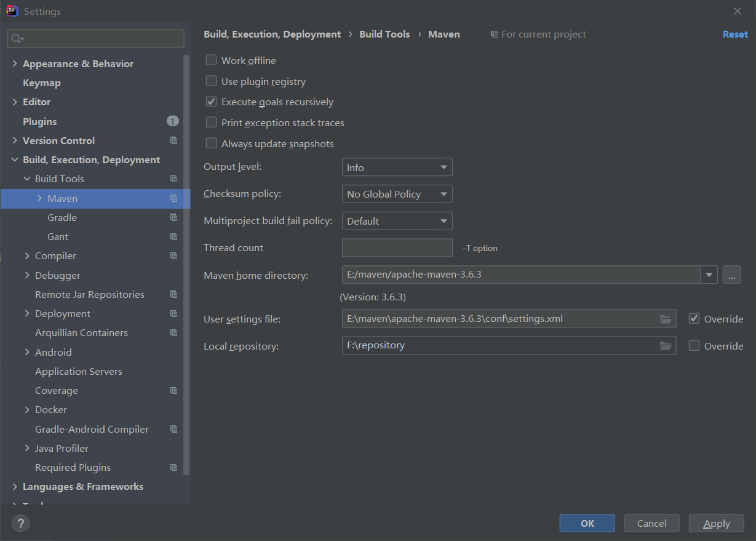Screen dimensions: 756x541
Task: Close the Settings dialog
Action: pyautogui.click(x=738, y=11)
